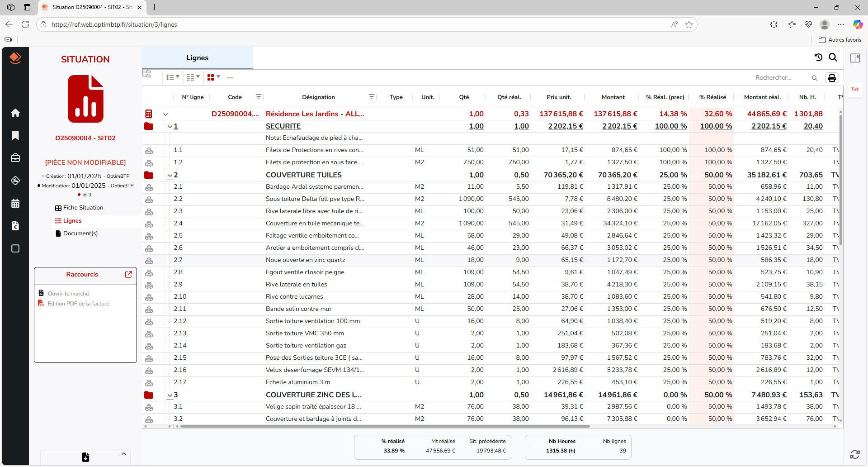Image resolution: width=868 pixels, height=467 pixels.
Task: Follow the Ouvrir le marché shortcut link
Action: pos(69,293)
